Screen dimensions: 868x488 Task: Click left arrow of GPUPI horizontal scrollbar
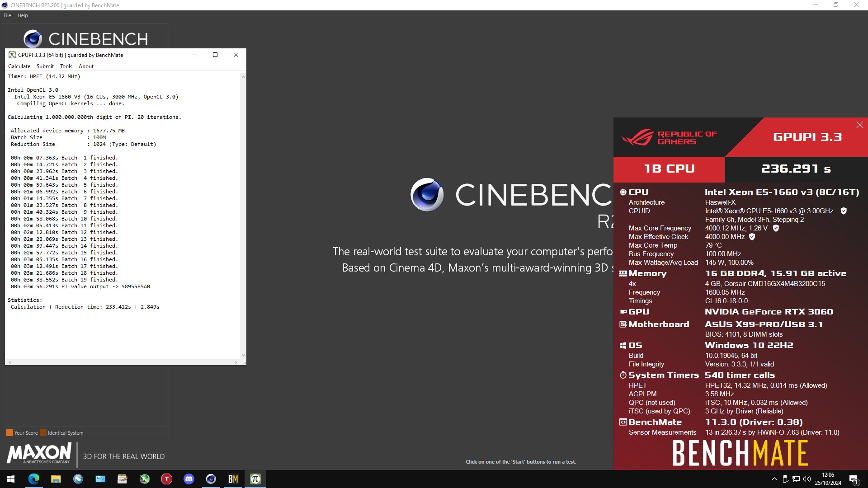(x=10, y=362)
